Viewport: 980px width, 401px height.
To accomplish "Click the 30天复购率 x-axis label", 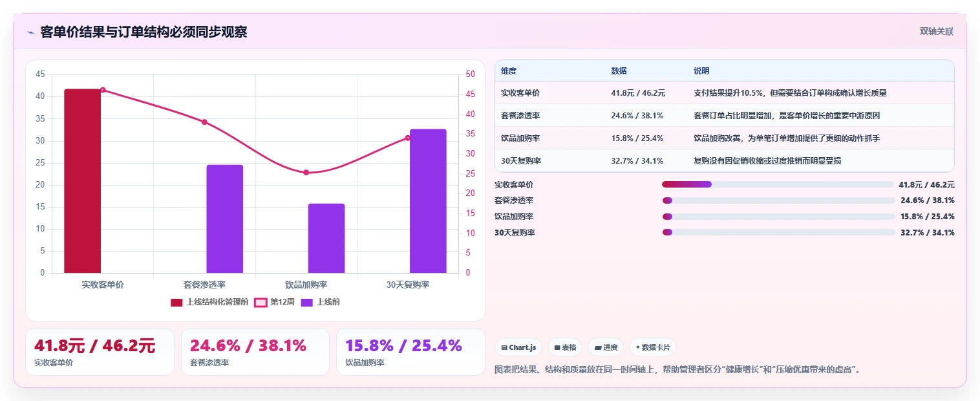I will 408,285.
